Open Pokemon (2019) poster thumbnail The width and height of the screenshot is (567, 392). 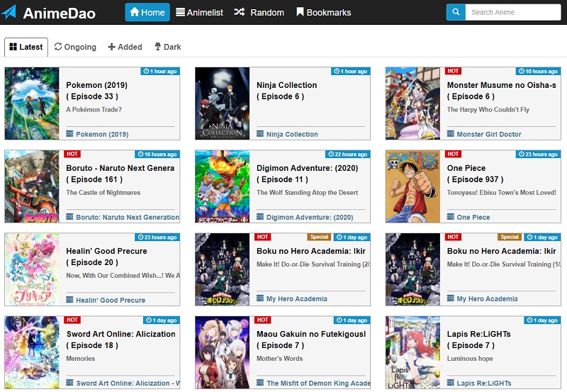[32, 103]
